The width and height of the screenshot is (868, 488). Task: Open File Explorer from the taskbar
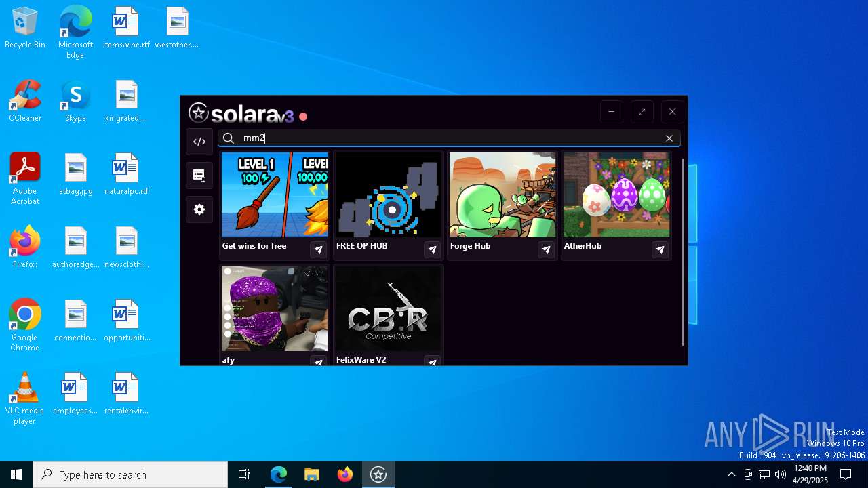(x=312, y=474)
